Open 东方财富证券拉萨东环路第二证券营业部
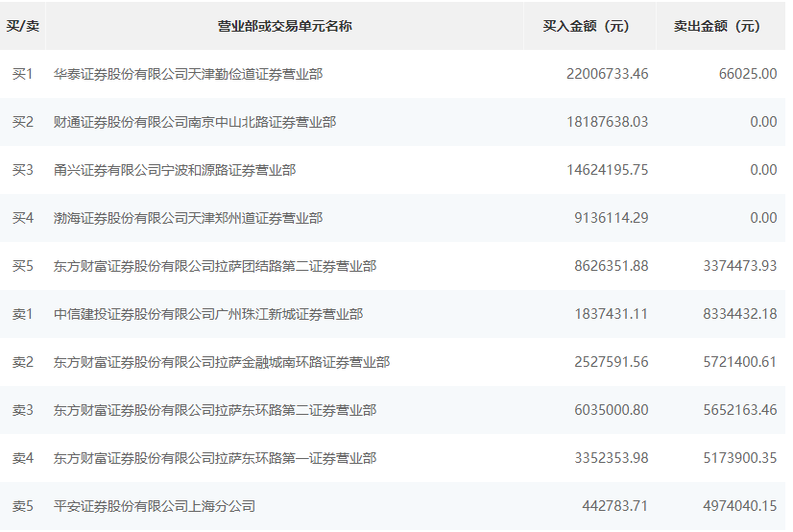793x532 pixels. (x=215, y=410)
